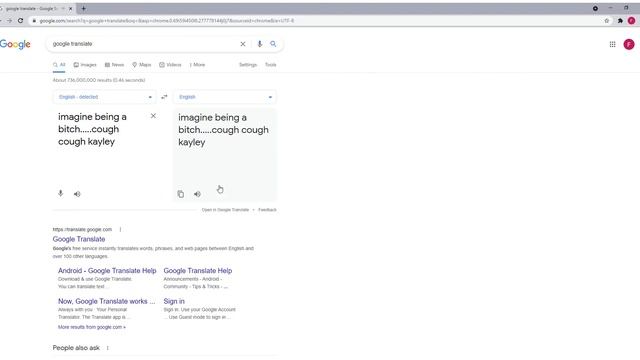
Task: Open the Google Translate result title
Action: [79, 239]
